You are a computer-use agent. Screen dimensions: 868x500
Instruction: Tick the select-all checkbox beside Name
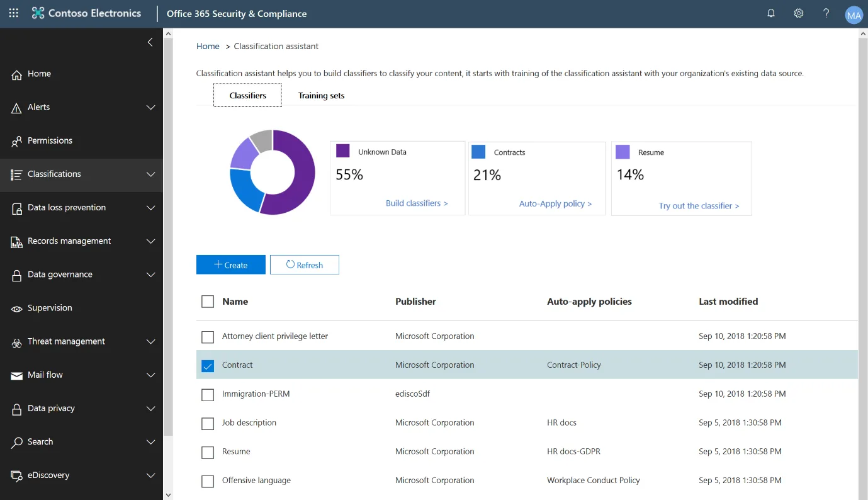208,302
